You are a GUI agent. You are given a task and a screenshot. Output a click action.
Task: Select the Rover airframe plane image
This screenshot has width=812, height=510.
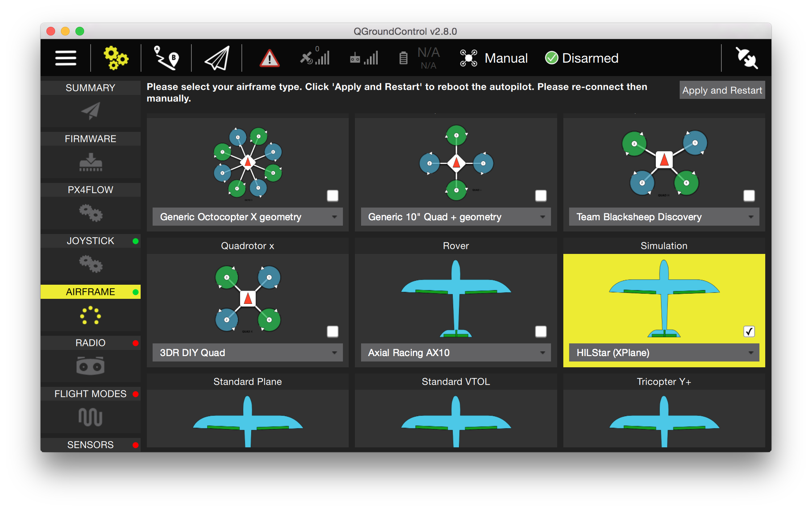tap(456, 299)
